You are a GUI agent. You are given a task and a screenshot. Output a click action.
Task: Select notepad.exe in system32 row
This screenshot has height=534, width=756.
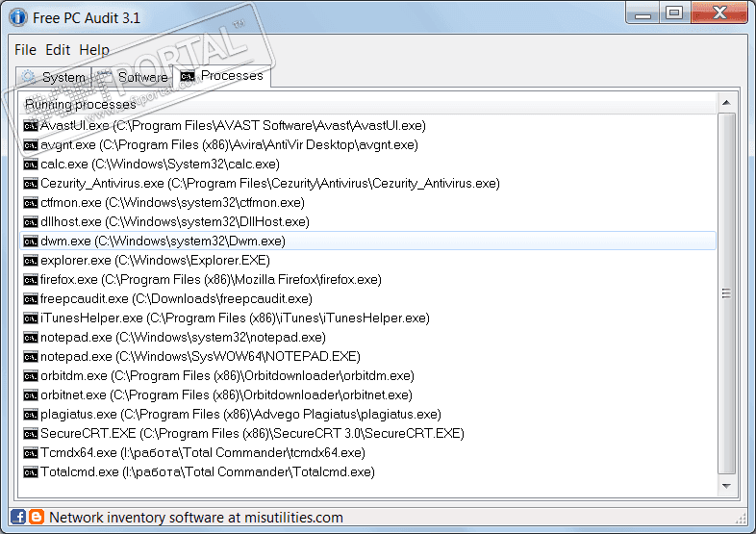[367, 338]
